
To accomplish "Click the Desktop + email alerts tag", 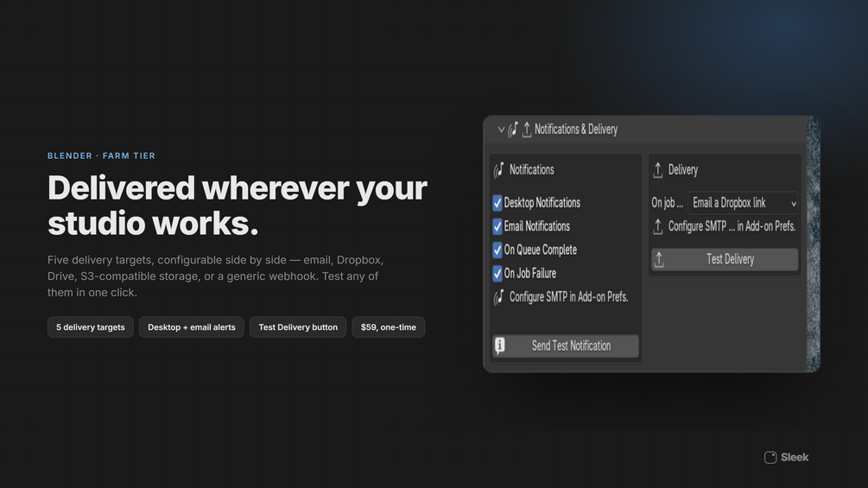I will coord(192,327).
